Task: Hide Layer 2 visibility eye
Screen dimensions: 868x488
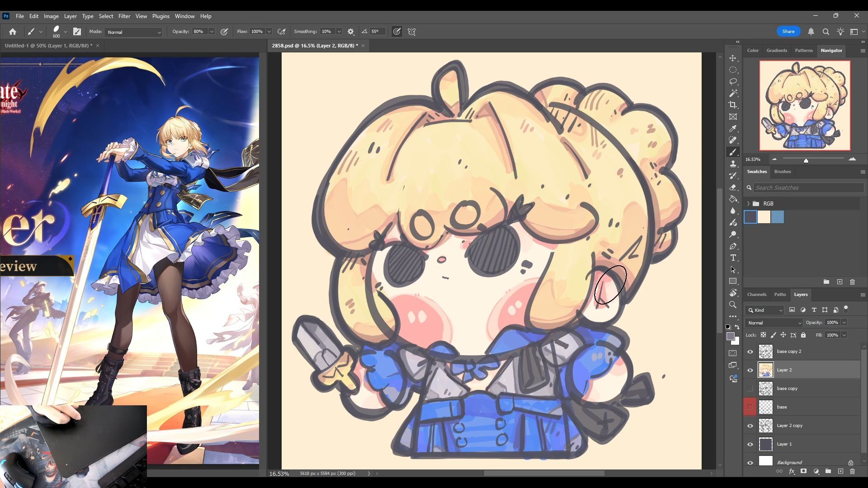Action: click(750, 370)
